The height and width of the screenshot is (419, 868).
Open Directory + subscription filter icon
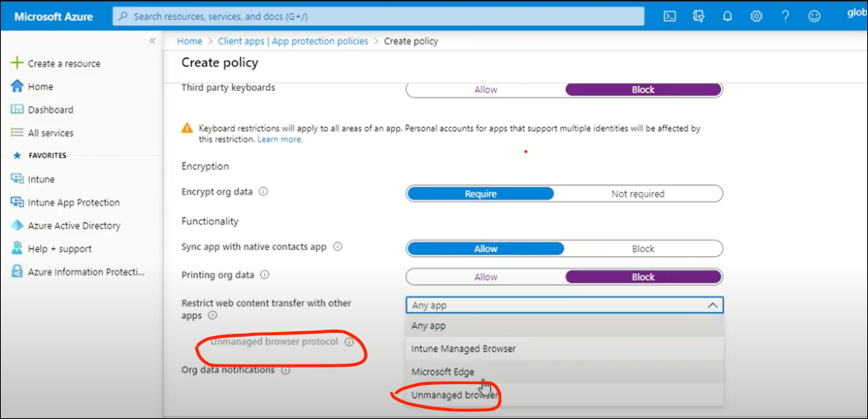(x=699, y=17)
